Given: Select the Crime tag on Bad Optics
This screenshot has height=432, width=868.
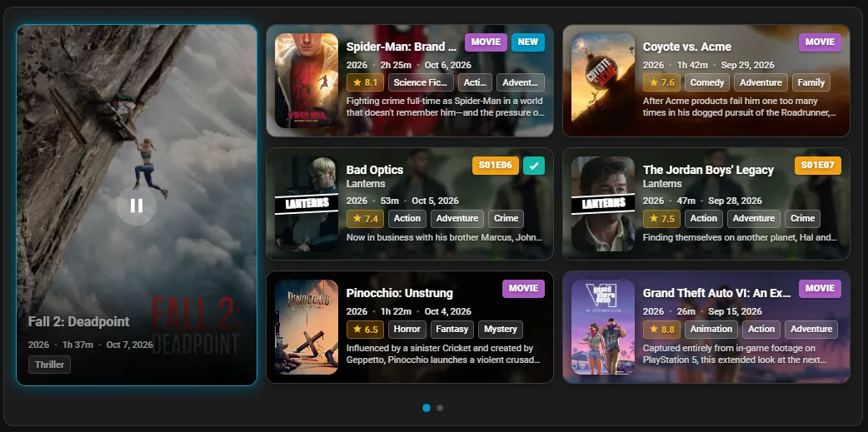Looking at the screenshot, I should tap(506, 218).
